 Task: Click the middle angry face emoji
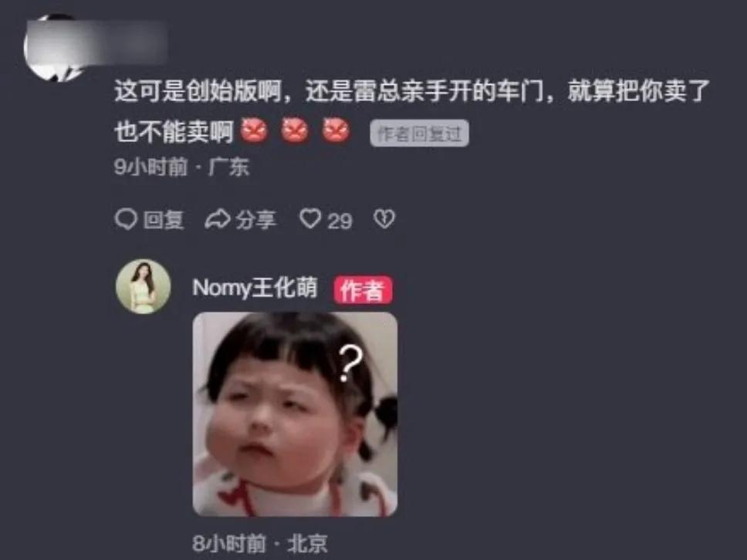(295, 131)
